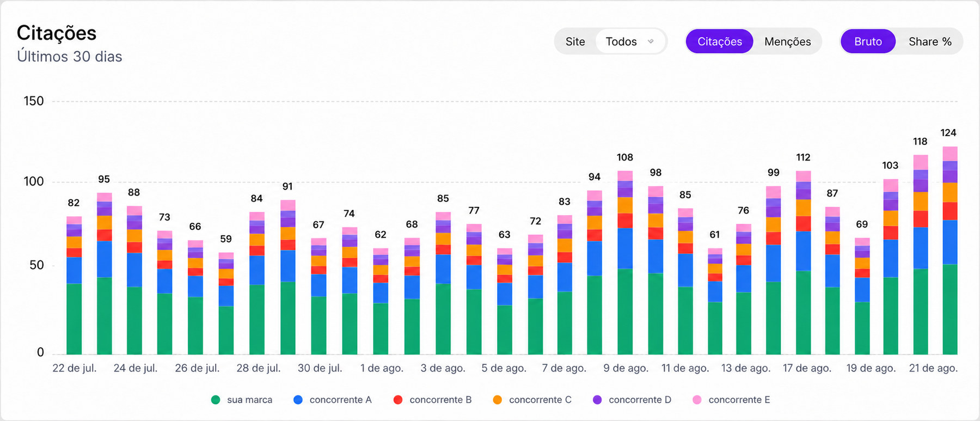Click the Citações chart title
980x421 pixels.
tap(57, 33)
